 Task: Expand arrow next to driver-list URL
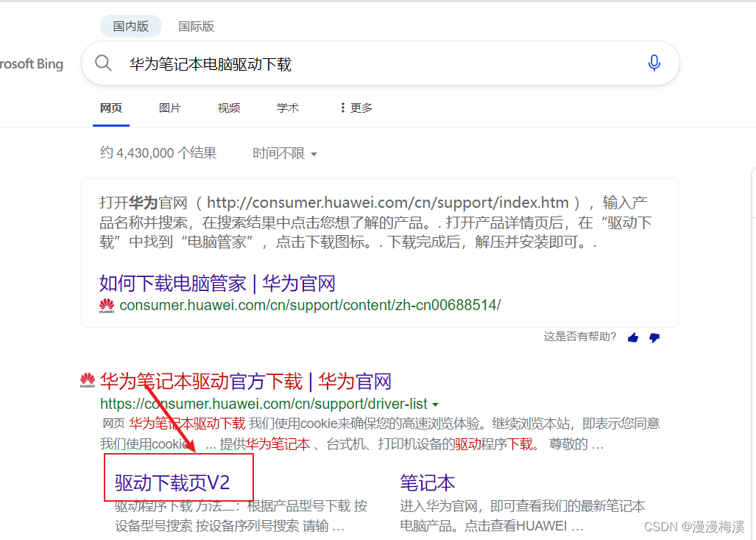pos(435,404)
